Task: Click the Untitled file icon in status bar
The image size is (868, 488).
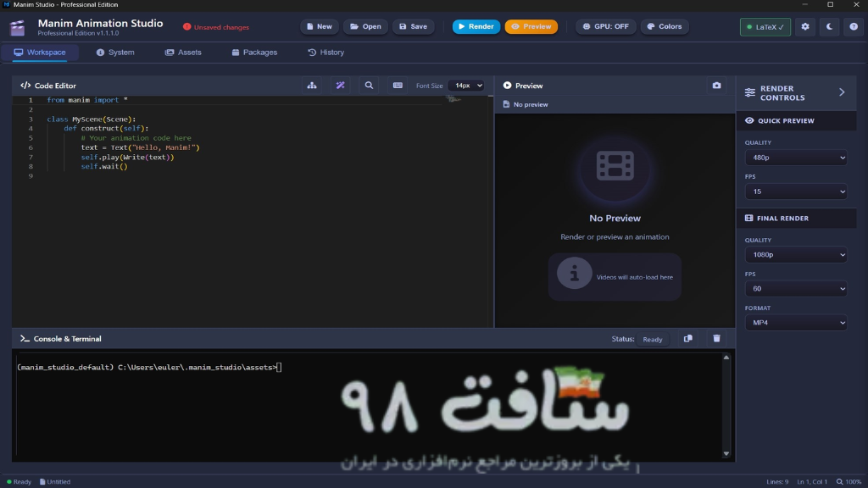Action: tap(42, 481)
